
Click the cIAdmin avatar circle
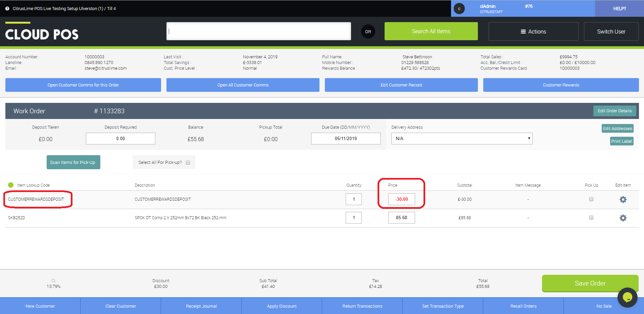click(459, 8)
